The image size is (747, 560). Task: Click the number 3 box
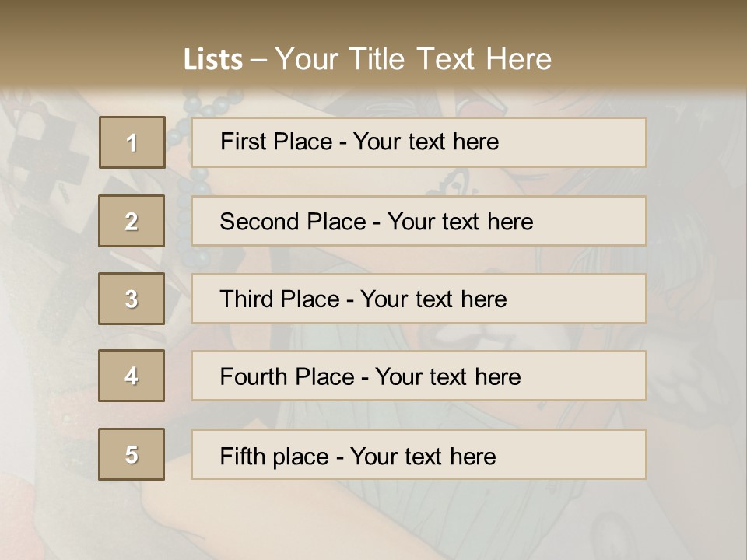132,299
